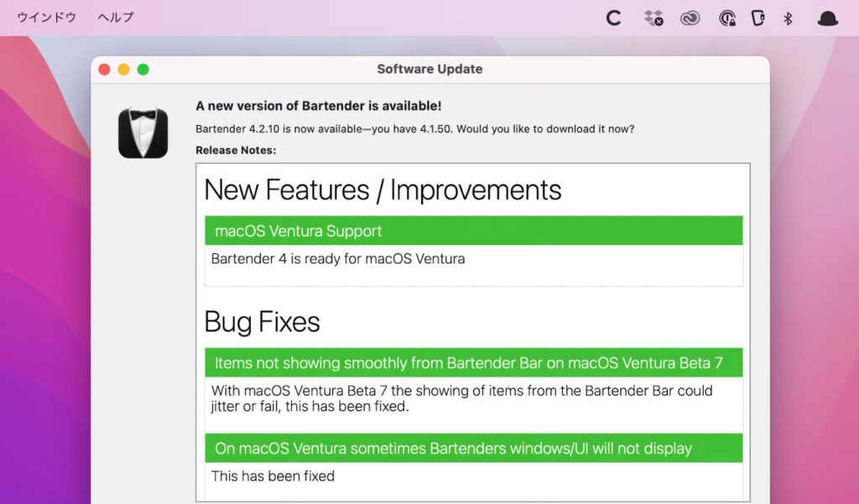Screen dimensions: 859x504
Task: Open the Dropbox menu bar icon
Action: (x=653, y=18)
